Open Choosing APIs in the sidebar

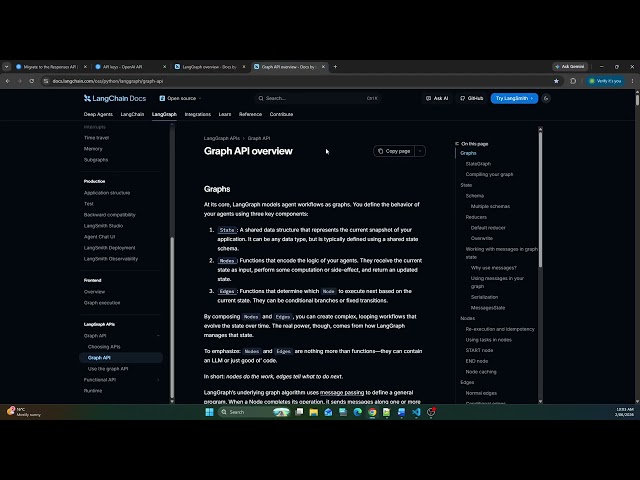pos(104,347)
